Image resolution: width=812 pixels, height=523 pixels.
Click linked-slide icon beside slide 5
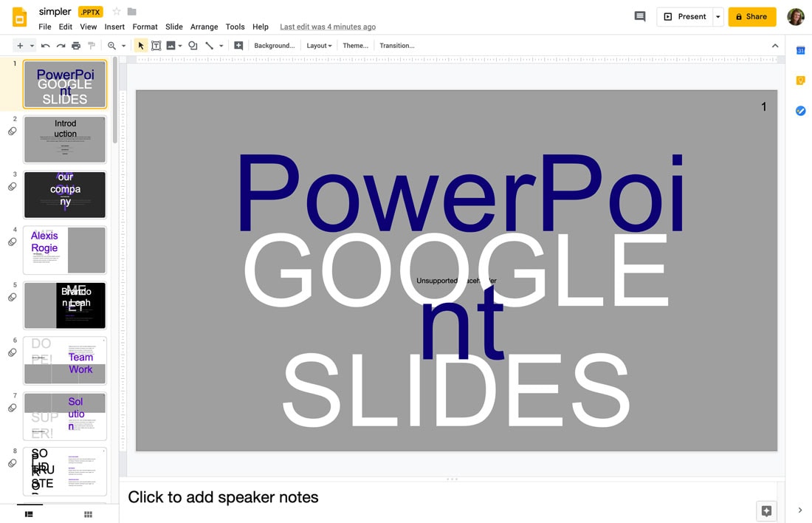coord(13,297)
